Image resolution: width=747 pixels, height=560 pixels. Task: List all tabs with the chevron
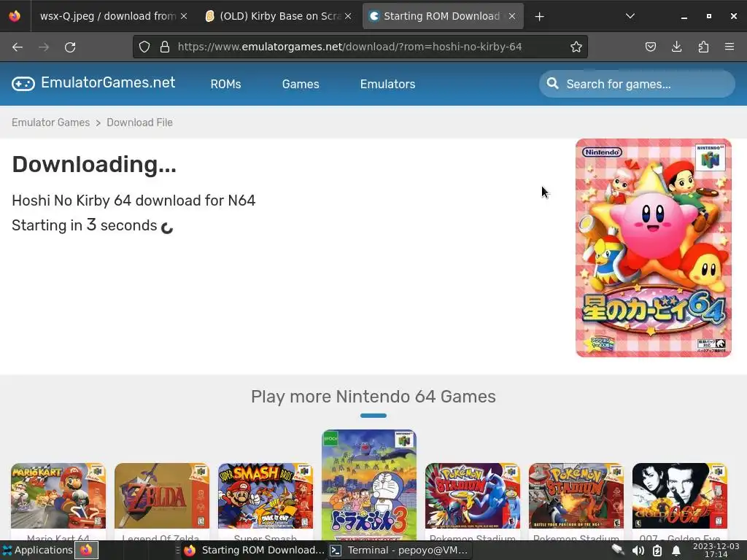pyautogui.click(x=630, y=16)
